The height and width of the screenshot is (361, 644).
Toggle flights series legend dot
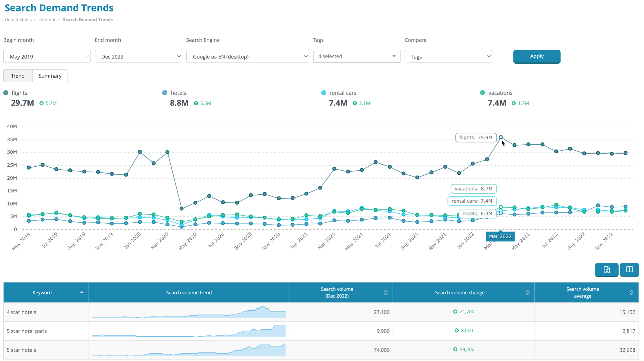(6, 93)
